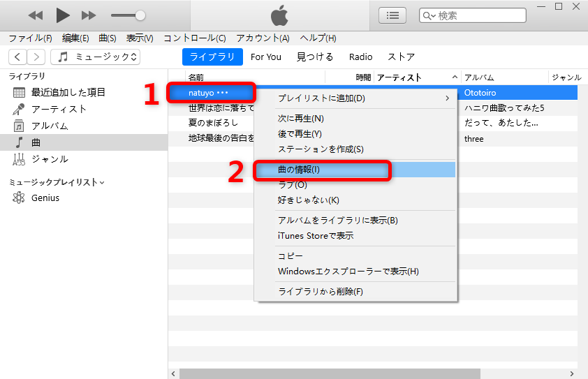
Task: Start playback with the play button
Action: [x=63, y=15]
